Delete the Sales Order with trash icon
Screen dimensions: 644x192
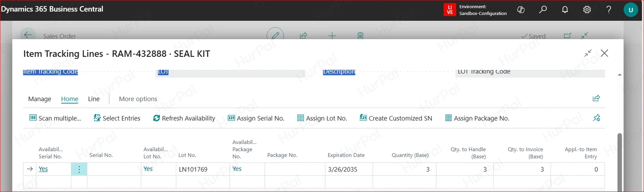pyautogui.click(x=360, y=35)
